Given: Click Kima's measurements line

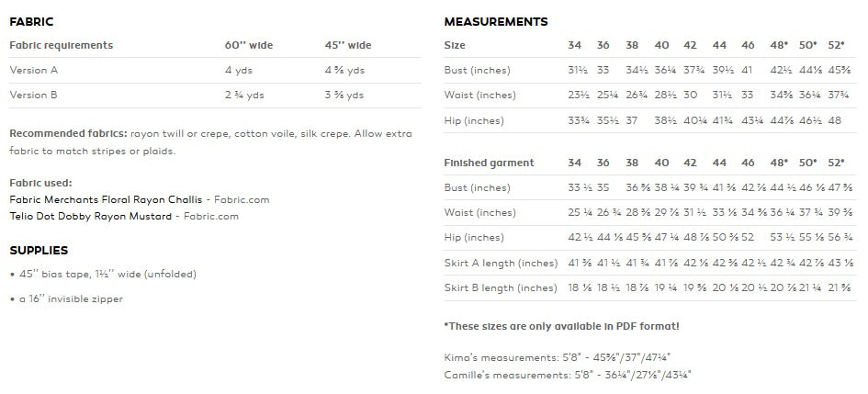Looking at the screenshot, I should click(x=558, y=357).
